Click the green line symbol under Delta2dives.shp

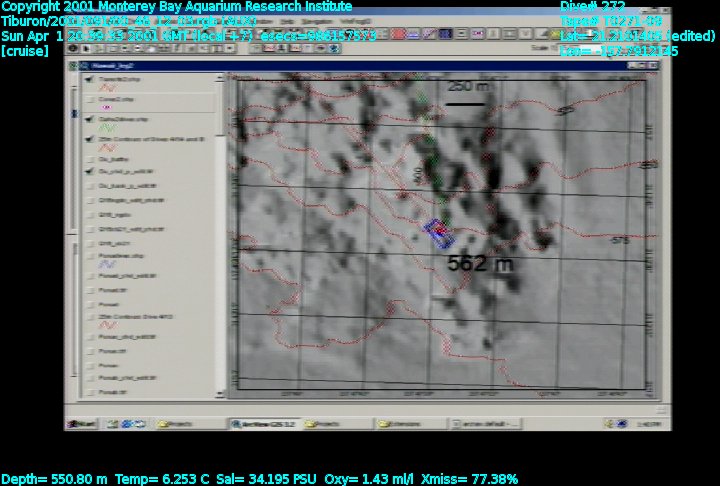coord(105,128)
